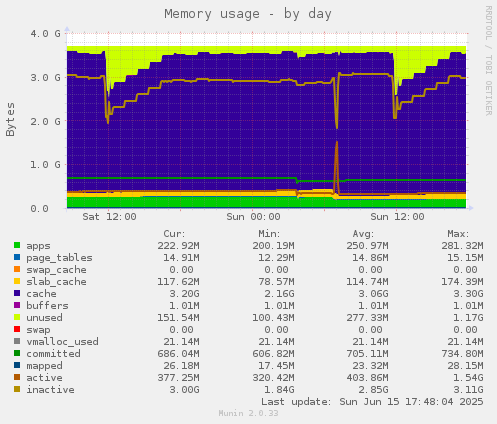The height and width of the screenshot is (424, 497).
Task: Click the orange swap_cache legend swatch
Action: tap(17, 269)
